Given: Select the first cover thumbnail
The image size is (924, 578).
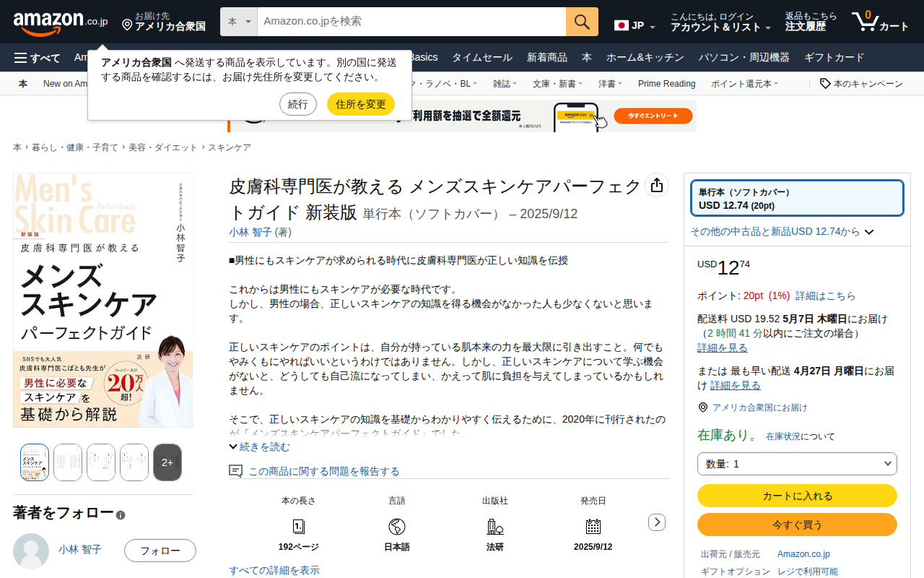Looking at the screenshot, I should click(35, 462).
